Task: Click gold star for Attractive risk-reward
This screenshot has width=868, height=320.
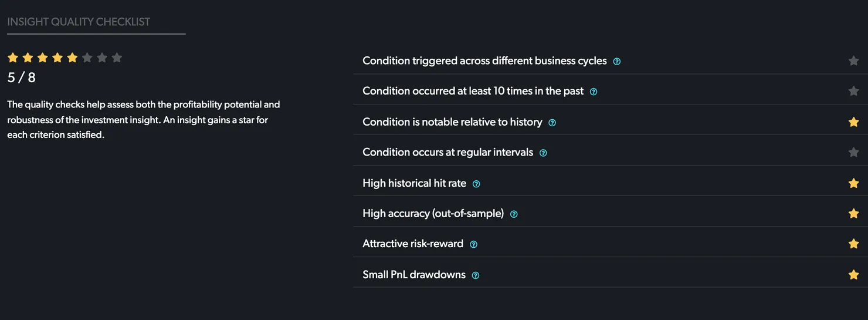Action: tap(853, 244)
